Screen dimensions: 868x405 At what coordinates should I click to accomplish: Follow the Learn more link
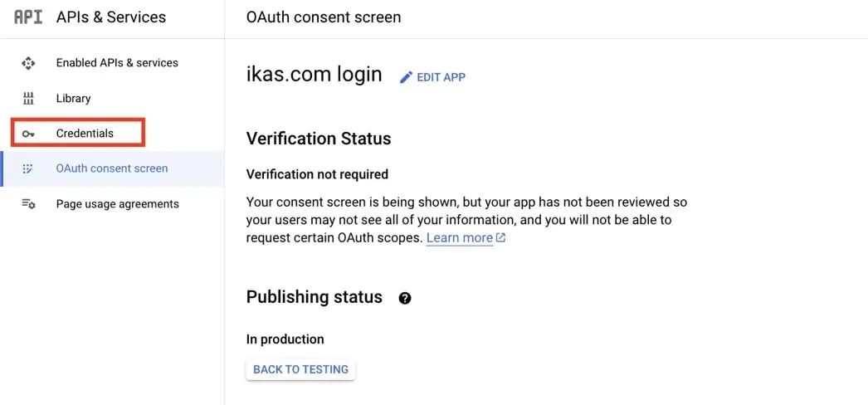point(460,238)
